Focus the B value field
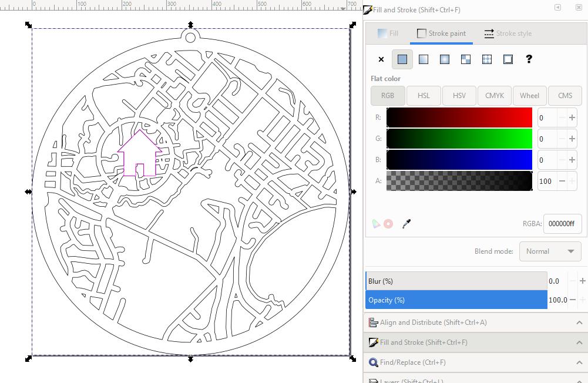The image size is (588, 383). pos(547,160)
